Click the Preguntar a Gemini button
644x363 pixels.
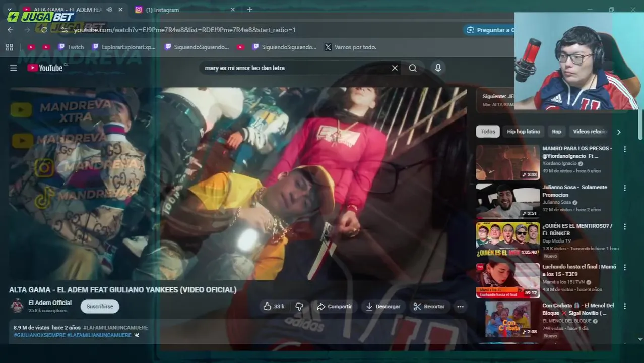pyautogui.click(x=489, y=30)
